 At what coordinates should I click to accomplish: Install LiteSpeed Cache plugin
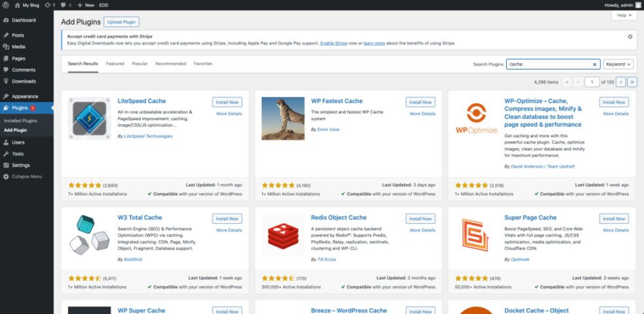[x=227, y=102]
